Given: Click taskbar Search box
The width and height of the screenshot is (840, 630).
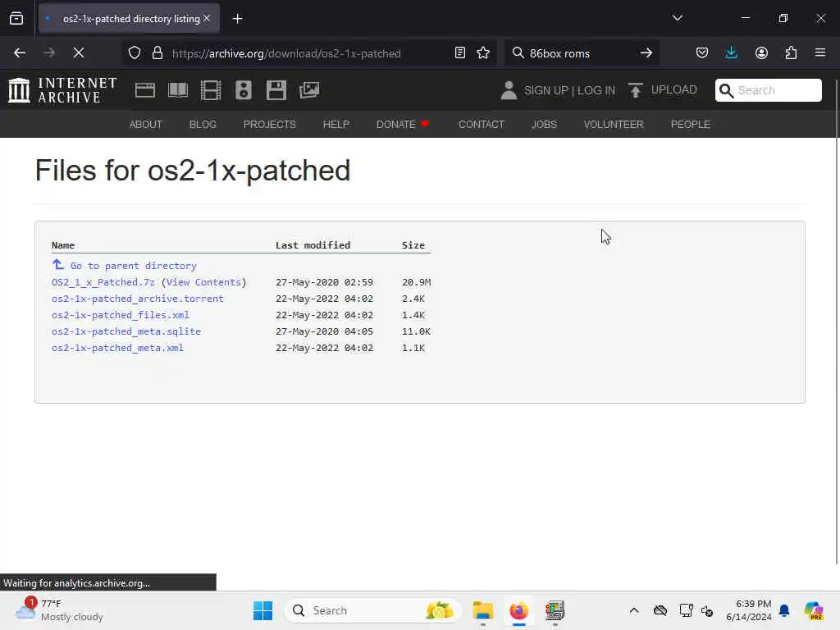Looking at the screenshot, I should [x=373, y=610].
